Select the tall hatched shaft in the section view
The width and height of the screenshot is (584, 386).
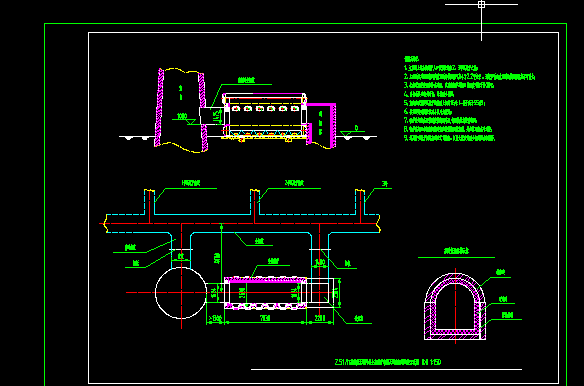tap(181, 110)
